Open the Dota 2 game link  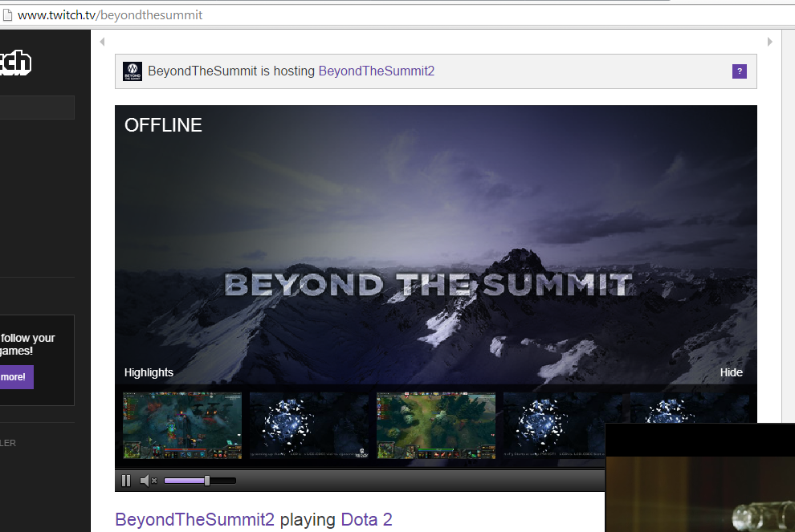(366, 520)
